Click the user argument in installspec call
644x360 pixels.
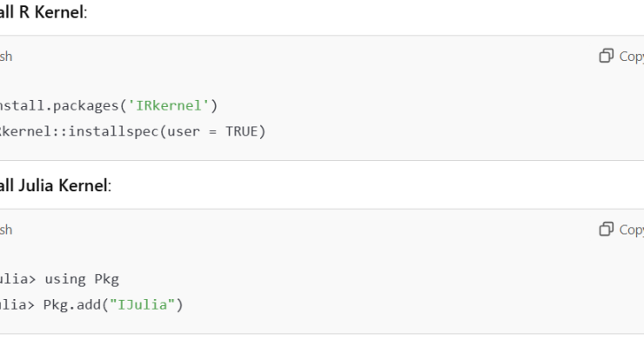tap(184, 132)
